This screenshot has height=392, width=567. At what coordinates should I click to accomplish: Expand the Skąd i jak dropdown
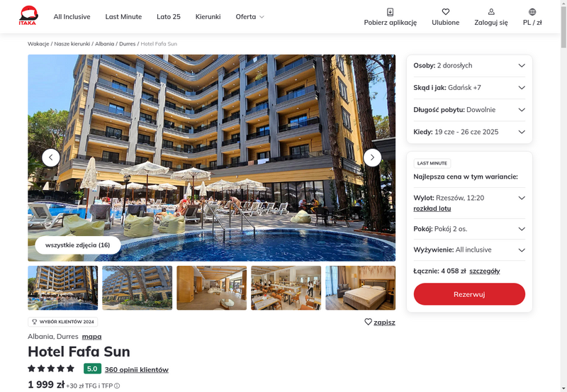tap(469, 87)
